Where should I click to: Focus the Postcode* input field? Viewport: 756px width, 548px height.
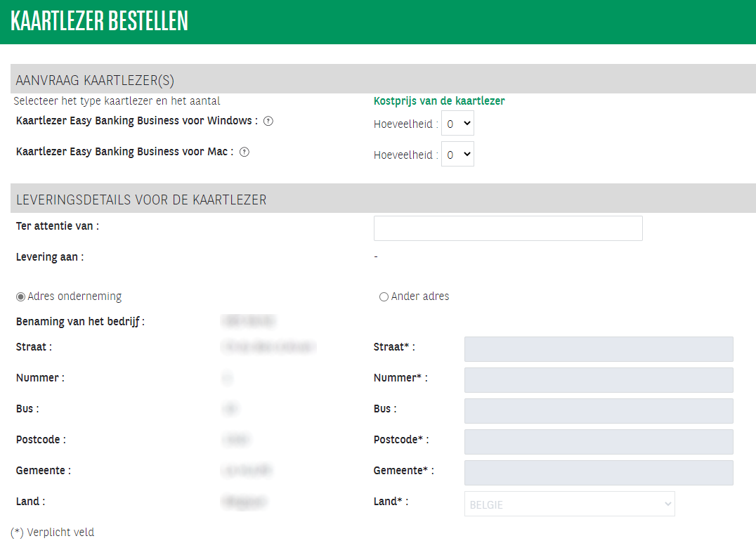pyautogui.click(x=598, y=442)
